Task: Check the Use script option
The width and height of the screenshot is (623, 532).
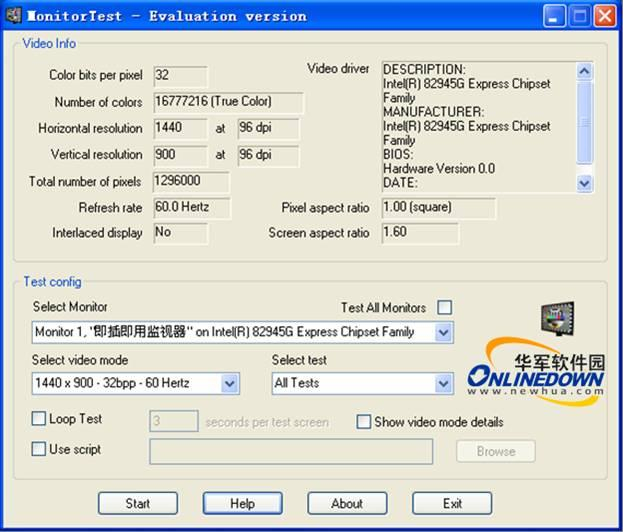Action: 39,449
